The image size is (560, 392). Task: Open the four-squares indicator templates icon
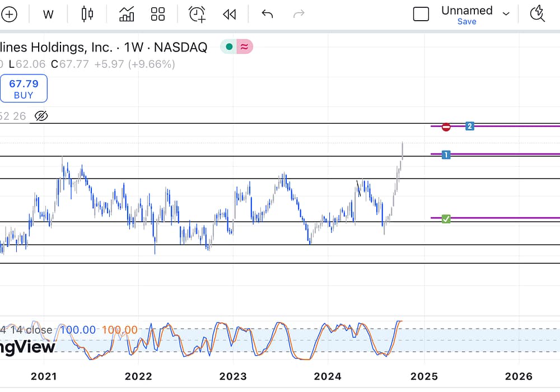tap(158, 15)
